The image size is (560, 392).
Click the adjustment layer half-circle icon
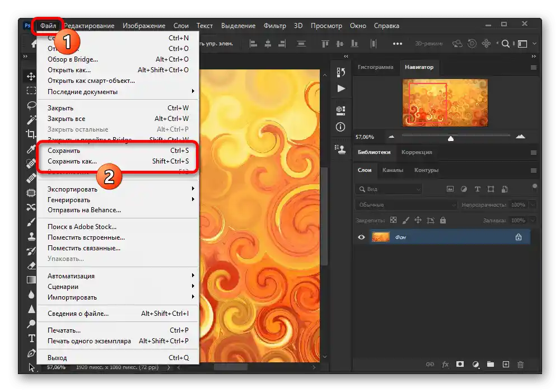click(x=475, y=365)
